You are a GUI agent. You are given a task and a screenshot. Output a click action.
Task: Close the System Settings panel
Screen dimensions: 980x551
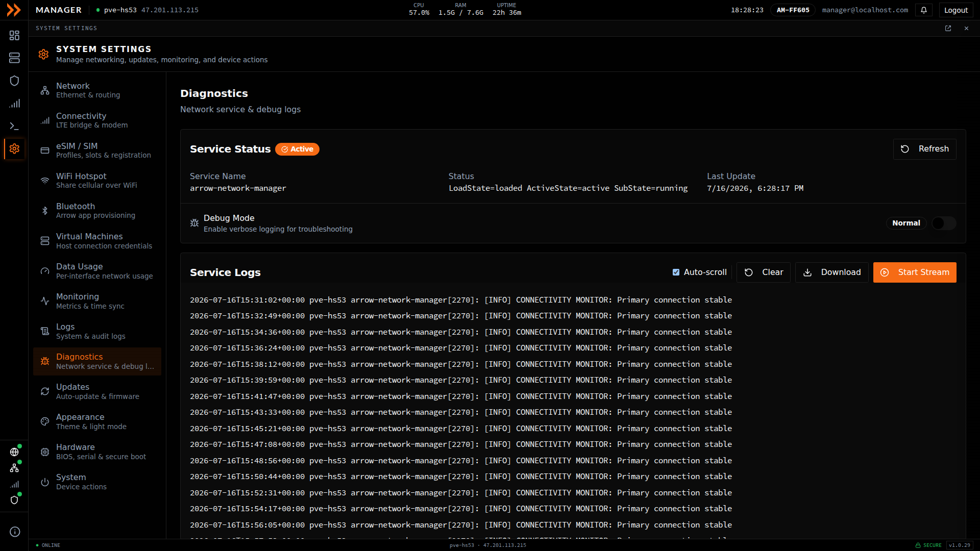(966, 29)
